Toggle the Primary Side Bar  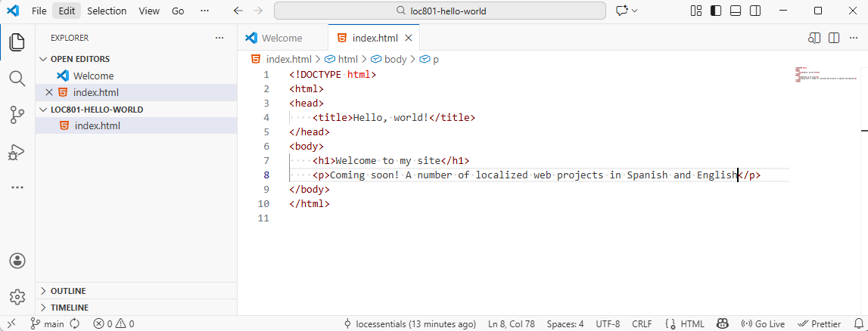tap(716, 11)
